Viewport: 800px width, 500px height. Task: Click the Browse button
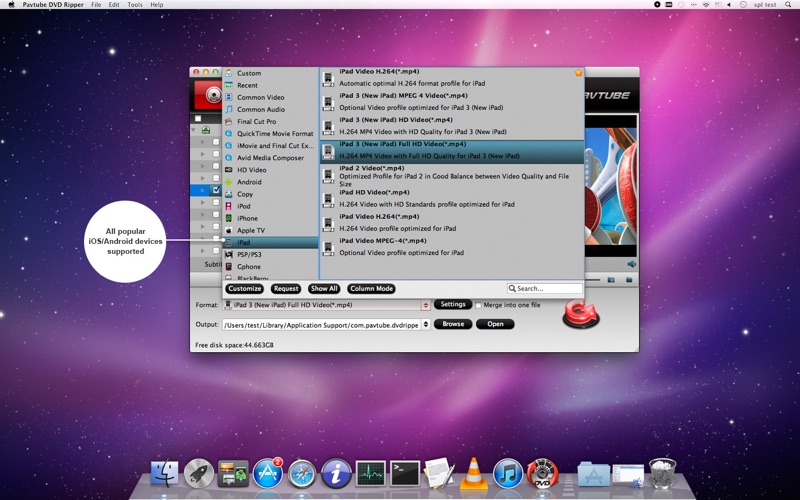(x=453, y=324)
